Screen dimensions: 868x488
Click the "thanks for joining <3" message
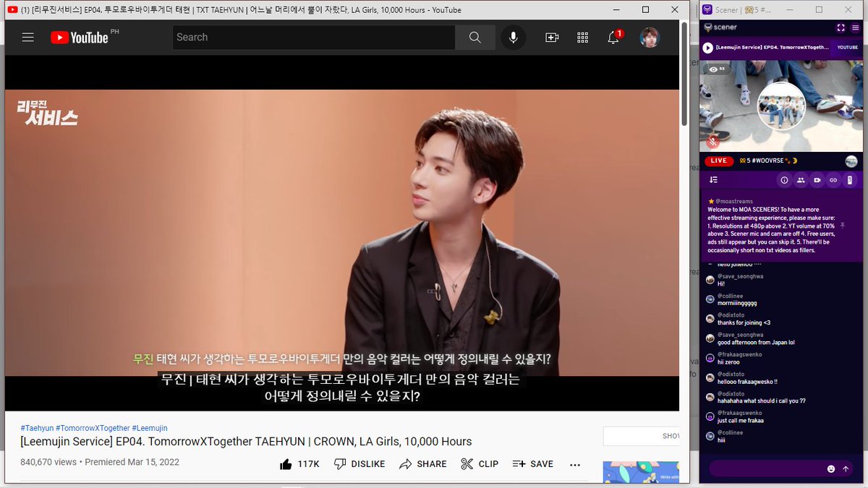tap(744, 322)
